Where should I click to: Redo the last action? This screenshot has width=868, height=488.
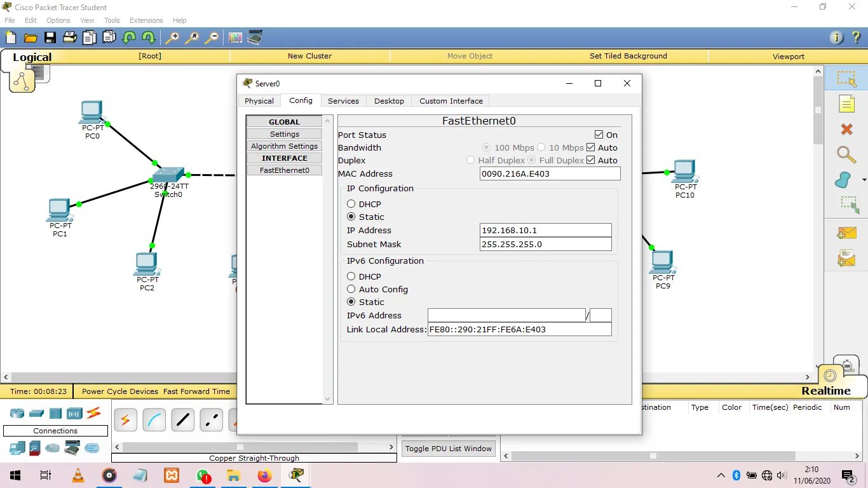[149, 37]
